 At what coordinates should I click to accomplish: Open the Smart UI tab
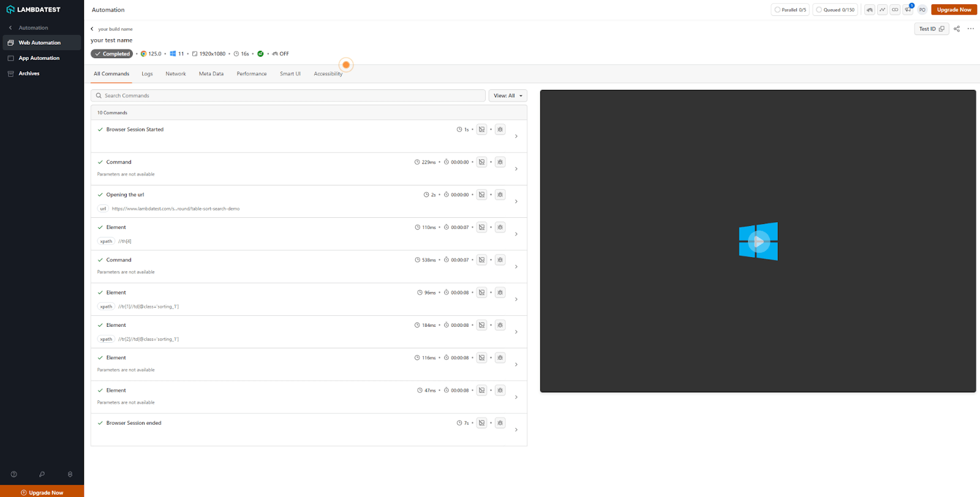(290, 73)
